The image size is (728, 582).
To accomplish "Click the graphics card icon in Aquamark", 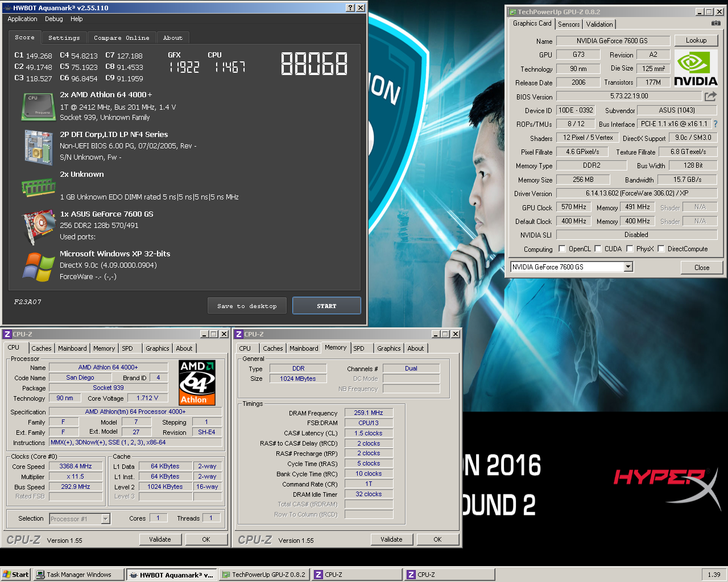I will coord(38,227).
